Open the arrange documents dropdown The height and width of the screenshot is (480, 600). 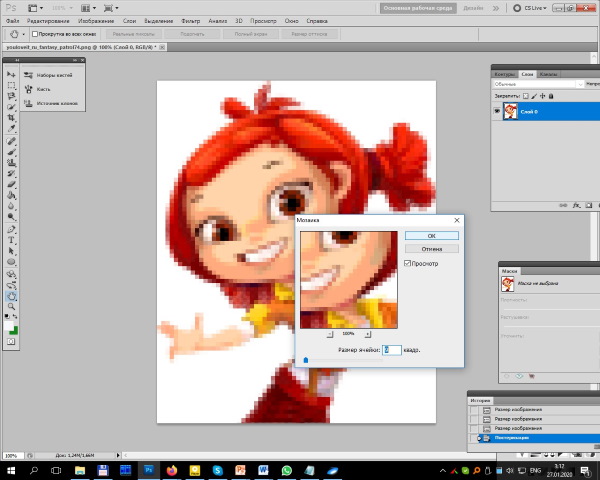coord(89,8)
